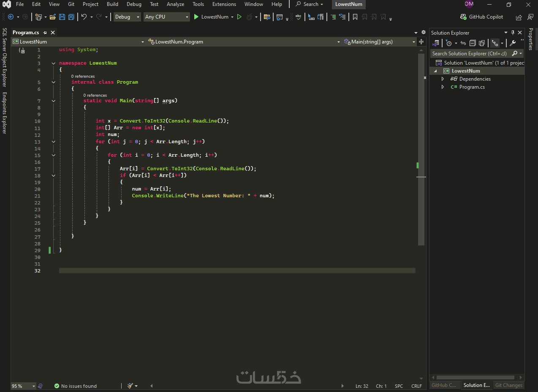This screenshot has height=392, width=538.
Task: Collapse the namespace LowestNum code region
Action: pos(54,63)
